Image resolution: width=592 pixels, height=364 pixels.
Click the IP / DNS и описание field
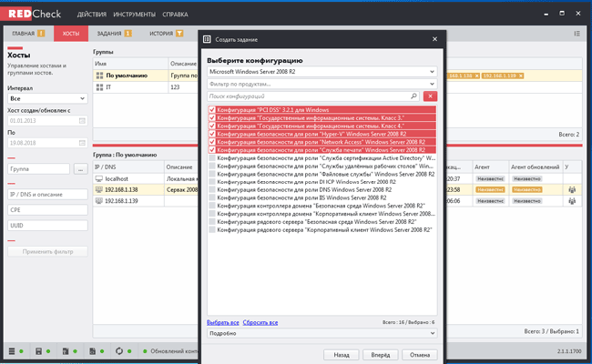click(47, 194)
